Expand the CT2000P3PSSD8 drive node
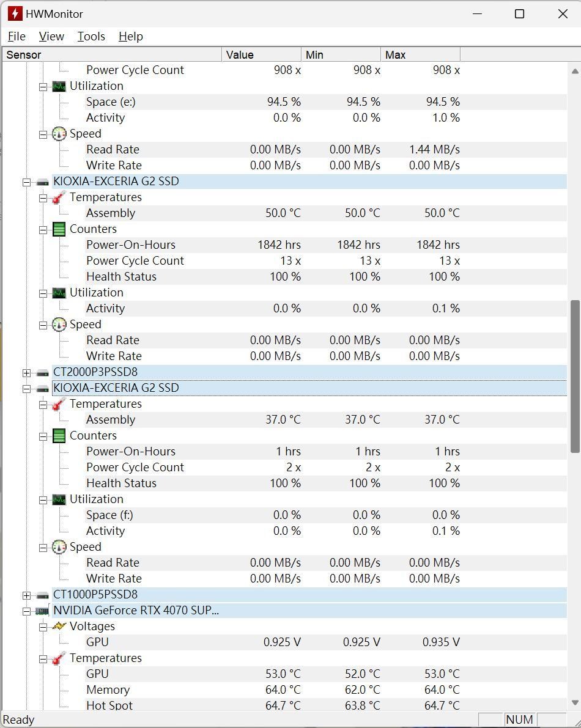Screen dimensions: 581x728 (26, 372)
